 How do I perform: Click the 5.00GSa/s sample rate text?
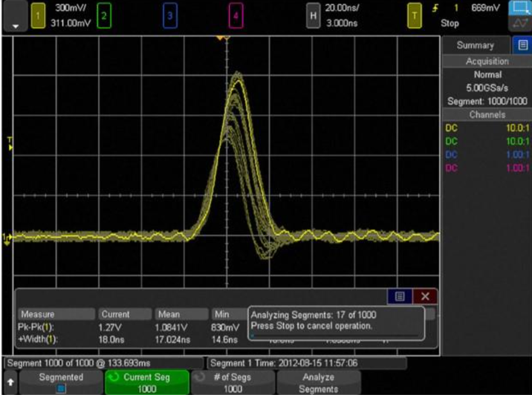[487, 88]
